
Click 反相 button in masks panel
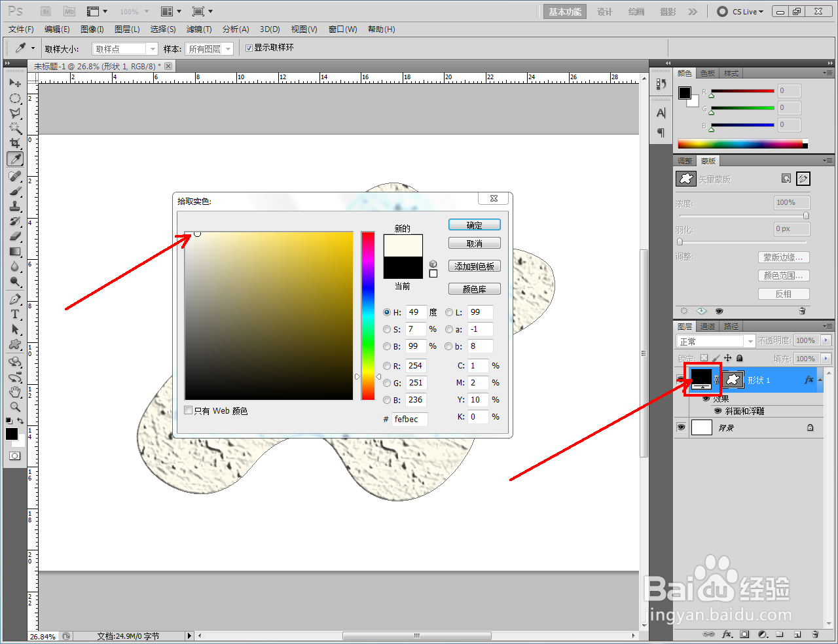coord(784,294)
